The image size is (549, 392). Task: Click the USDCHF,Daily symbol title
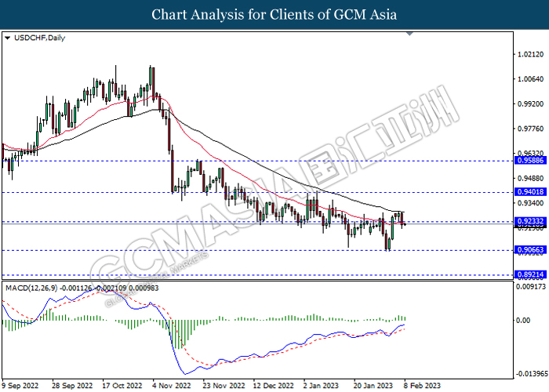39,38
